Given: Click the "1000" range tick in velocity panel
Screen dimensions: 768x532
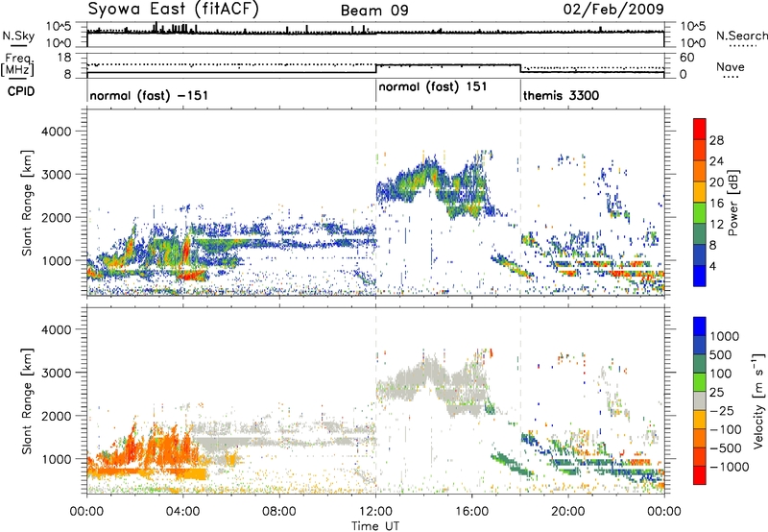Looking at the screenshot, I should pyautogui.click(x=56, y=459).
